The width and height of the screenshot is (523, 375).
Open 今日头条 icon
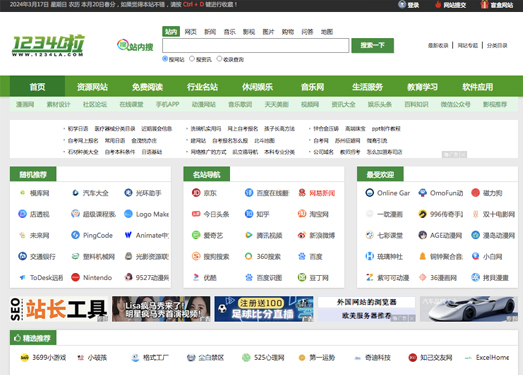[196, 214]
